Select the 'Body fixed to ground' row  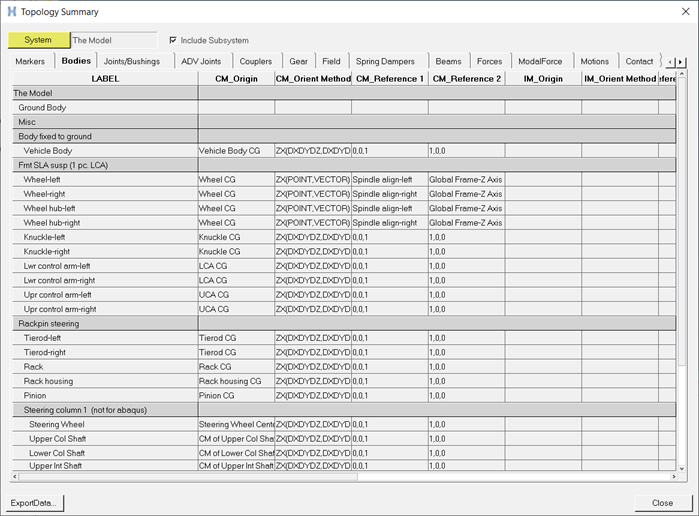pos(344,136)
